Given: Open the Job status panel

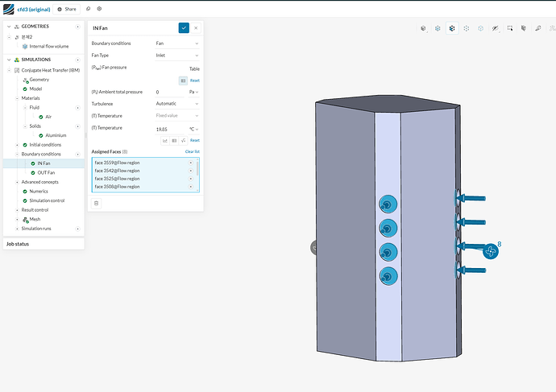Looking at the screenshot, I should pyautogui.click(x=44, y=244).
